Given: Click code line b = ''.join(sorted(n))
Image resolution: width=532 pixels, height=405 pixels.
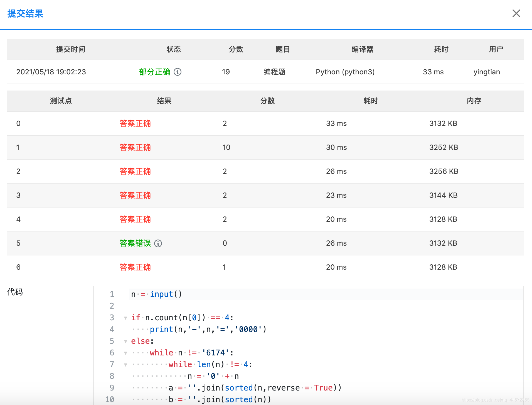Looking at the screenshot, I should 220,399.
